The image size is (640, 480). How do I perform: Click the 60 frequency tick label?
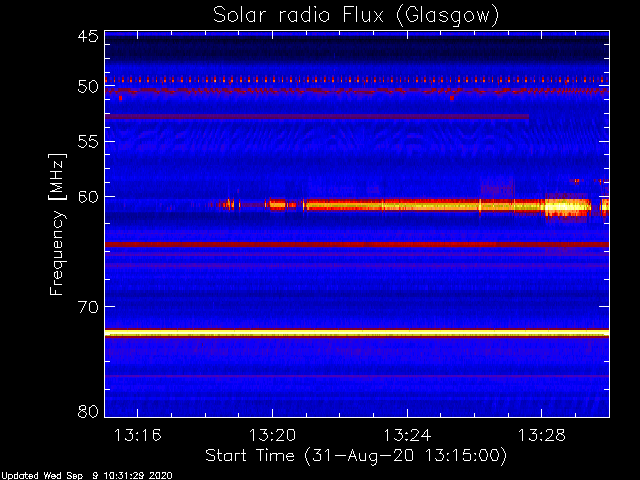coord(88,197)
